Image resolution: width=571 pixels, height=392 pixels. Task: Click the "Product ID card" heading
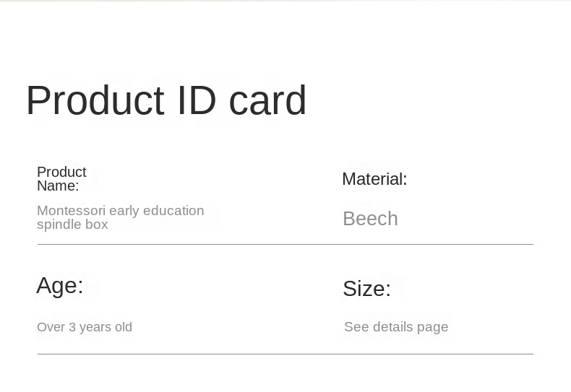pyautogui.click(x=166, y=100)
